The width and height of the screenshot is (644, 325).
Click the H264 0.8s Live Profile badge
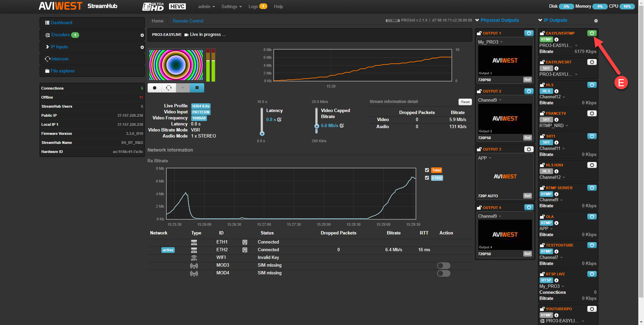(x=201, y=106)
